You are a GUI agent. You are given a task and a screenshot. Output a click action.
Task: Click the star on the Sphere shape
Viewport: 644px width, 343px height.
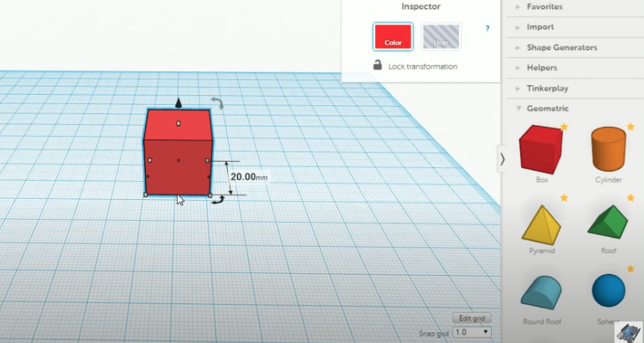(x=631, y=268)
